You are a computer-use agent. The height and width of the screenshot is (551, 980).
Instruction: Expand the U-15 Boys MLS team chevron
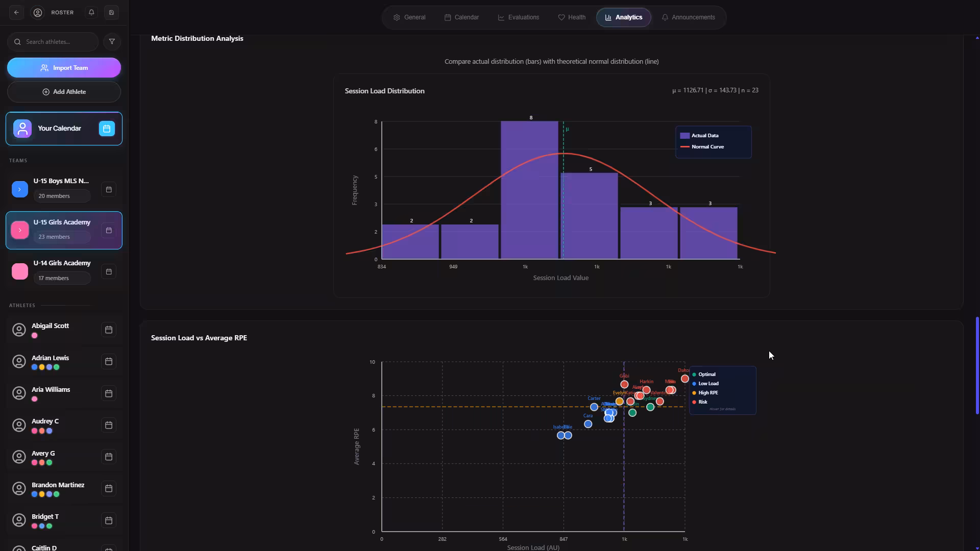[19, 189]
